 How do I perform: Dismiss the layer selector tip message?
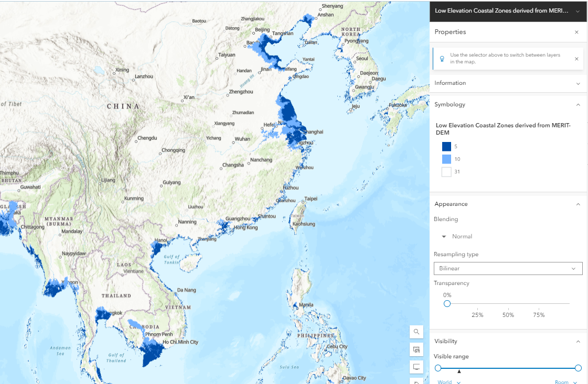tap(577, 59)
